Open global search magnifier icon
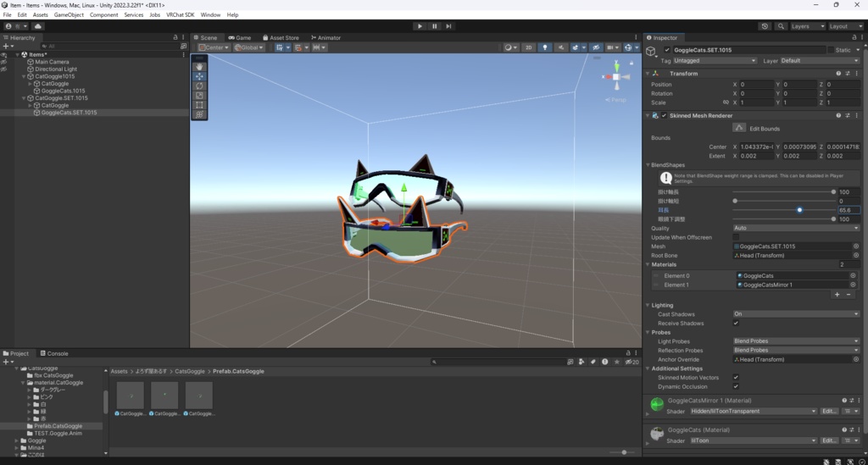Screen dimensions: 868x465 coord(781,26)
